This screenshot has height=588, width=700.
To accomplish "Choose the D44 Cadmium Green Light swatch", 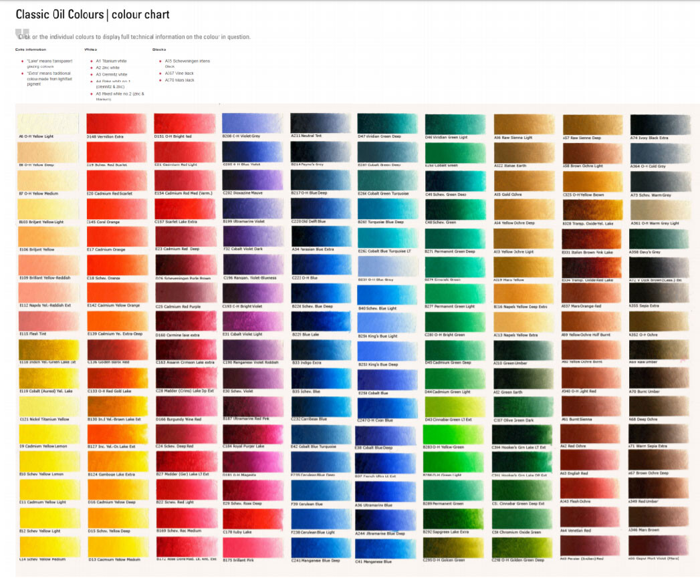I will click(455, 380).
